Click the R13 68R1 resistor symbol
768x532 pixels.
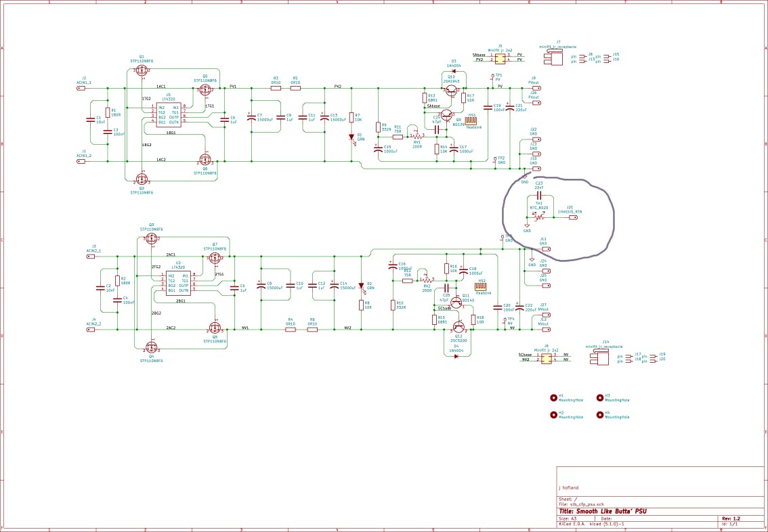point(425,98)
